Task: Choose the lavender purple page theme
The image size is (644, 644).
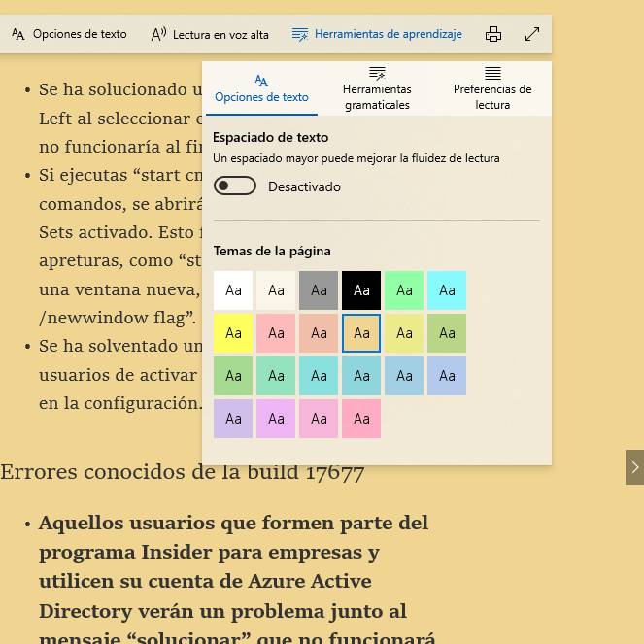Action: click(233, 419)
